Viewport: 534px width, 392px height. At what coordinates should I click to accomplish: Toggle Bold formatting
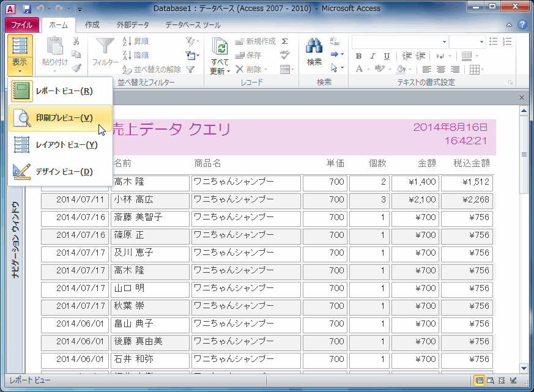pos(358,56)
